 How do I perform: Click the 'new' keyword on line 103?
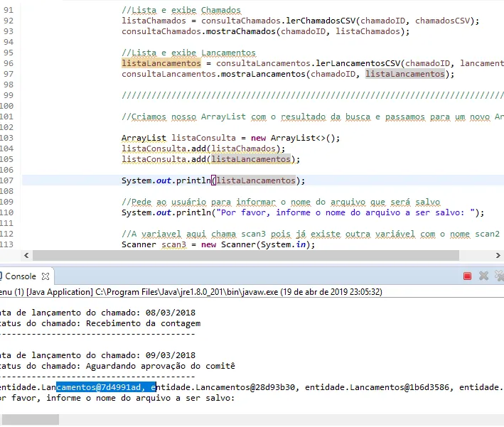(258, 138)
